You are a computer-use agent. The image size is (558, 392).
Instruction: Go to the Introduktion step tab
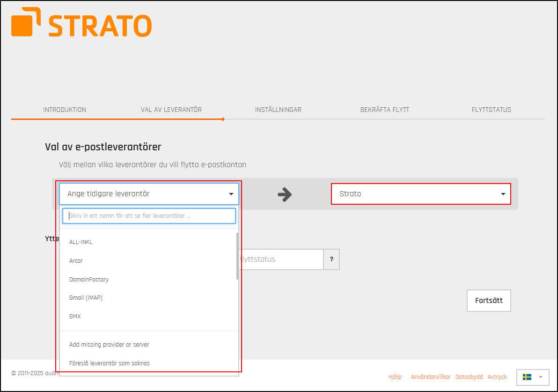65,110
